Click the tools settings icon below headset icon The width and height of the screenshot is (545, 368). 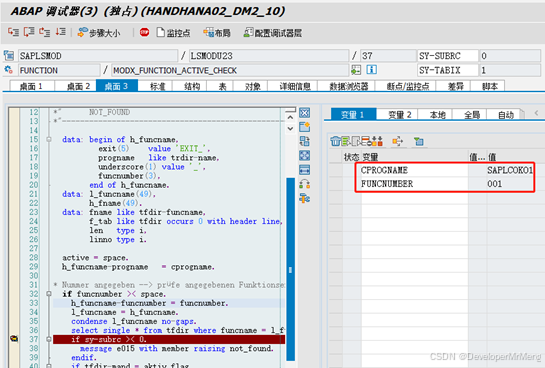pyautogui.click(x=304, y=198)
